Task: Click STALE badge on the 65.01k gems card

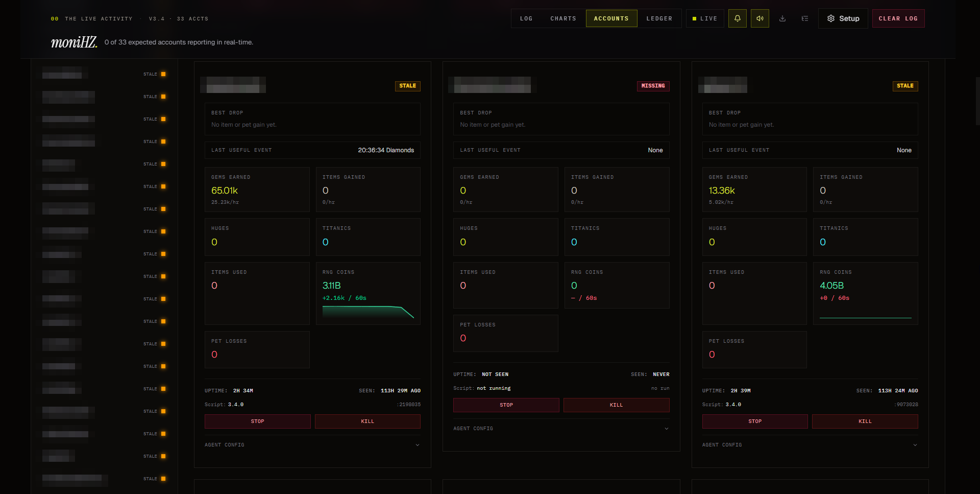Action: [407, 86]
